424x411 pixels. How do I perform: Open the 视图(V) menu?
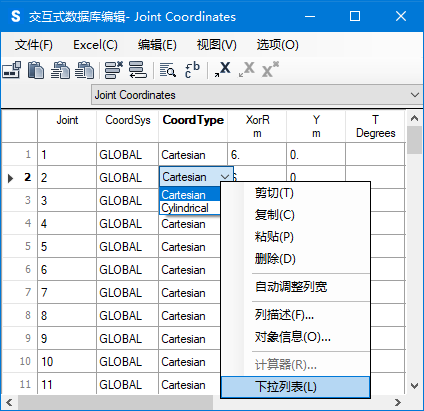tap(217, 45)
